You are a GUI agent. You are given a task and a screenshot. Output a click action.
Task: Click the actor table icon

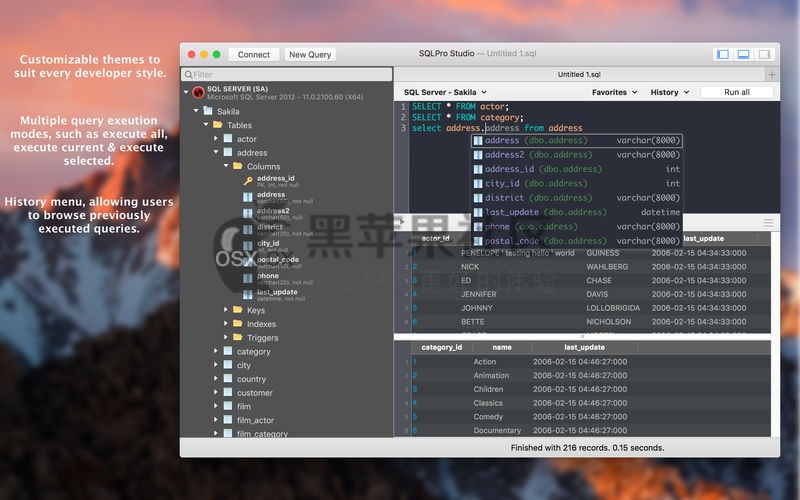[228, 138]
